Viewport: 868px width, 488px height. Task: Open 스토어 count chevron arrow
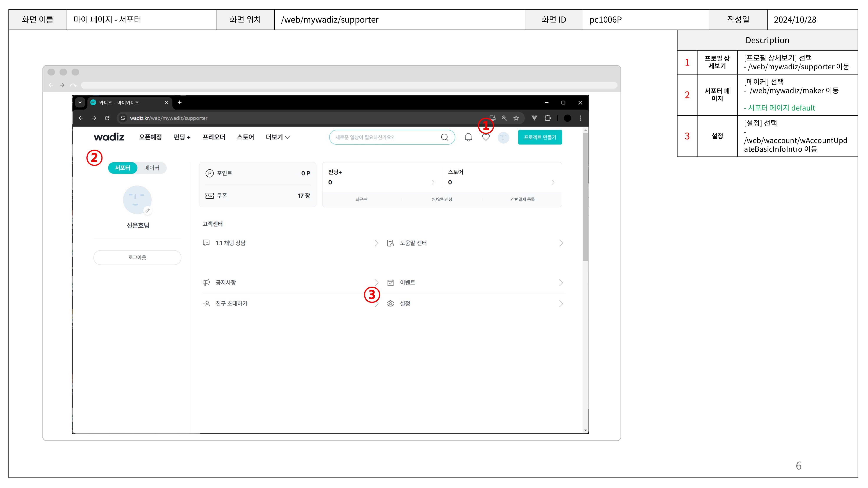tap(553, 182)
